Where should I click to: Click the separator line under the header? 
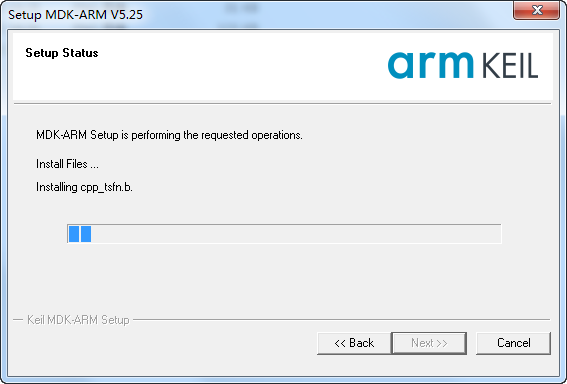283,103
